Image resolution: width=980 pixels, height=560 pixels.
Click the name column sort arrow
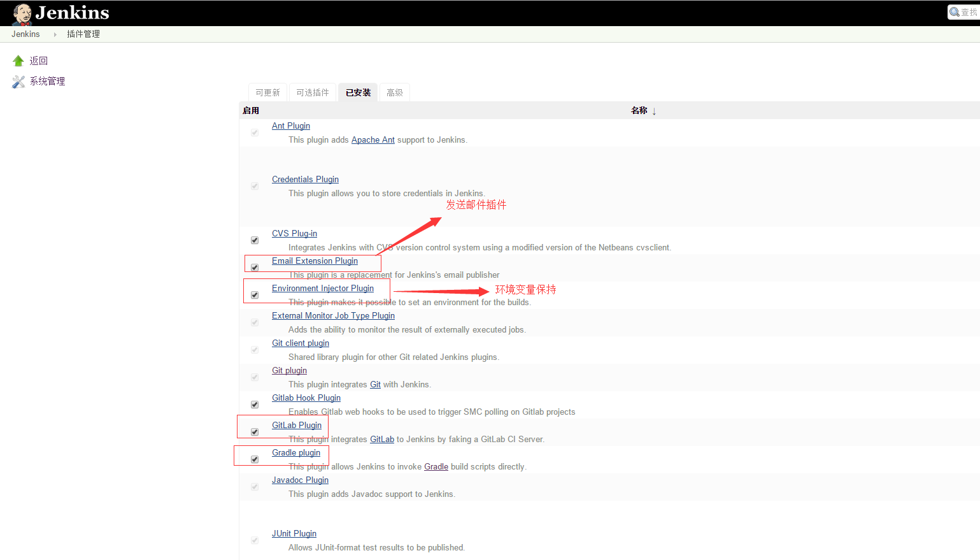(654, 111)
